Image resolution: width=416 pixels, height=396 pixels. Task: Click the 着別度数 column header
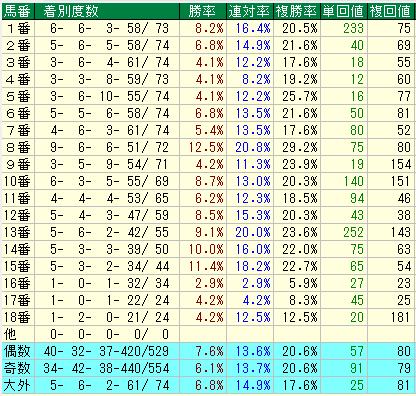[71, 11]
